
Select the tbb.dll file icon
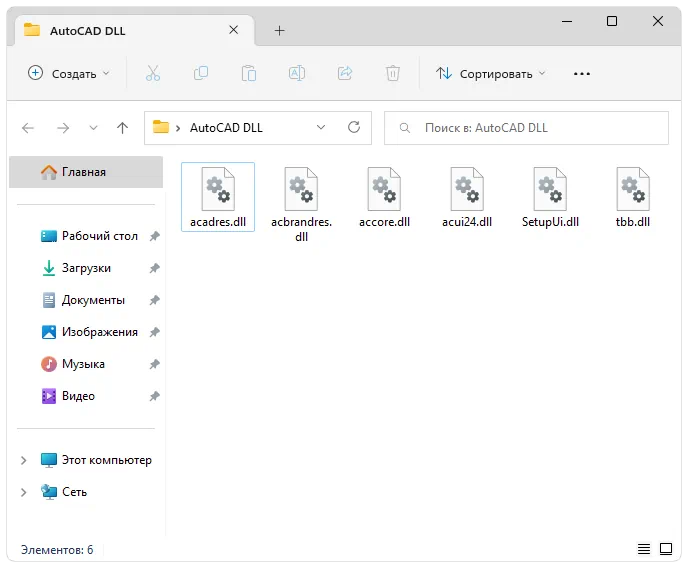click(x=633, y=189)
